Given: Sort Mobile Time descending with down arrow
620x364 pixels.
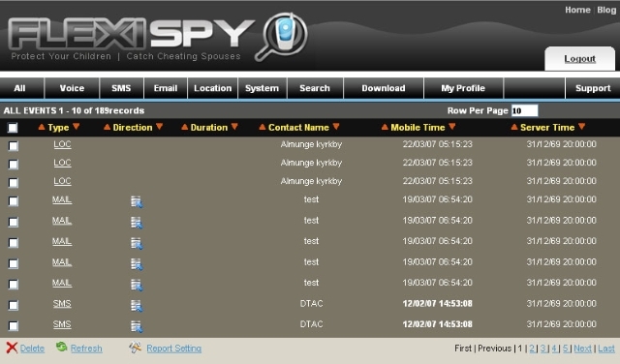Looking at the screenshot, I should [452, 127].
